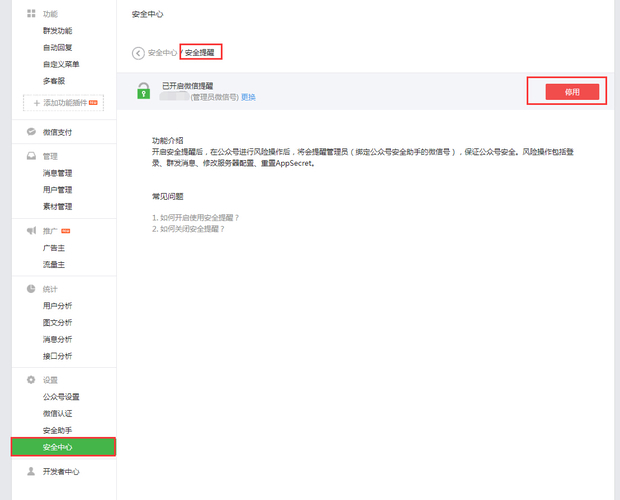Click the 管理 inbox icon
Viewport: 620px width, 500px height.
click(31, 156)
